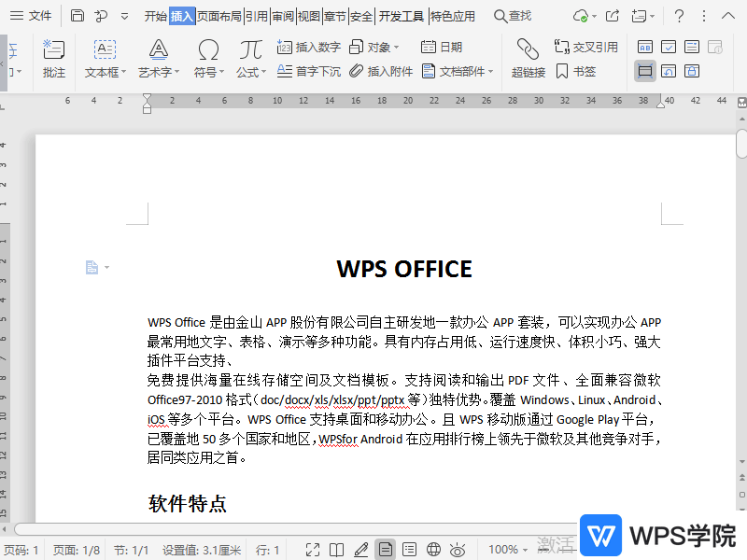Click 设置值: 3.1厘米 status entry

point(202,550)
